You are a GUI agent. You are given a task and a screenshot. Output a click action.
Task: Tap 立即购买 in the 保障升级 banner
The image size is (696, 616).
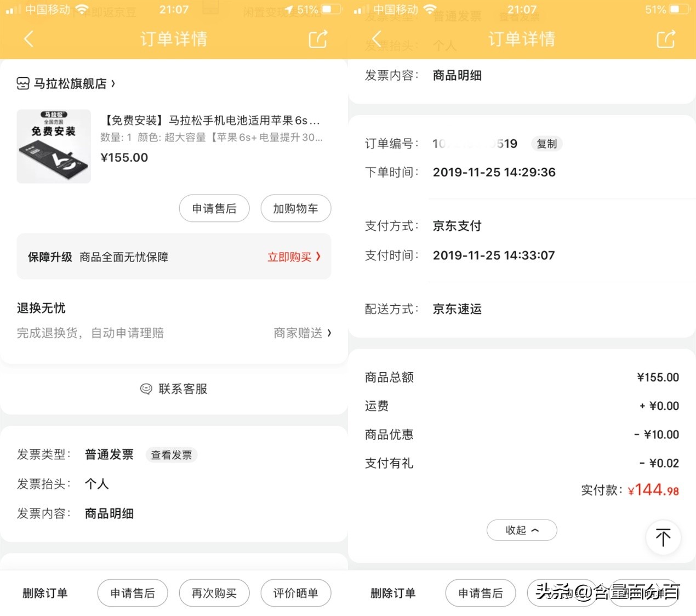(294, 257)
